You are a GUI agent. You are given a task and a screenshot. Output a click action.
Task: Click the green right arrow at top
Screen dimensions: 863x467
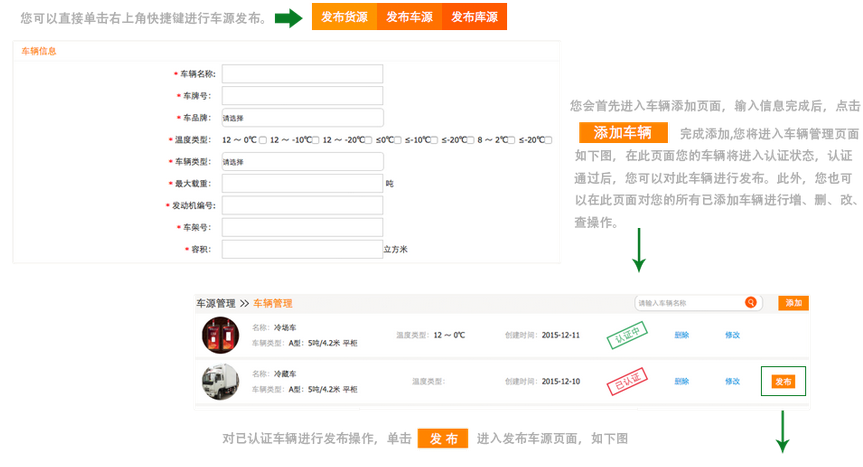tap(288, 18)
